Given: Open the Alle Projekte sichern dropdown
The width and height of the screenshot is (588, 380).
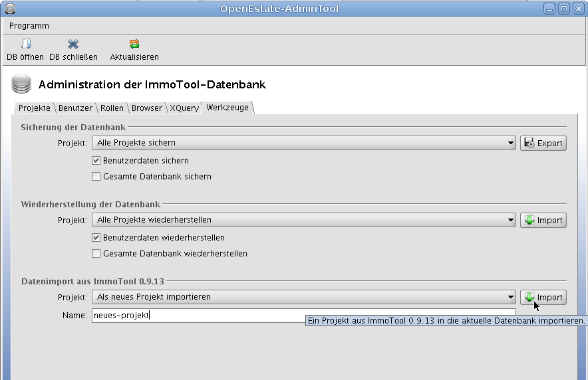Looking at the screenshot, I should pos(304,143).
